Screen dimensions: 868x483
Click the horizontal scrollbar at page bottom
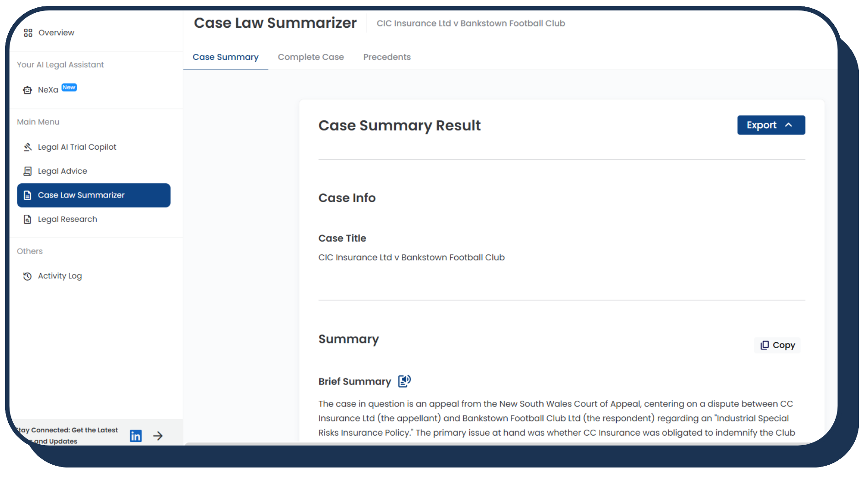pos(456,443)
